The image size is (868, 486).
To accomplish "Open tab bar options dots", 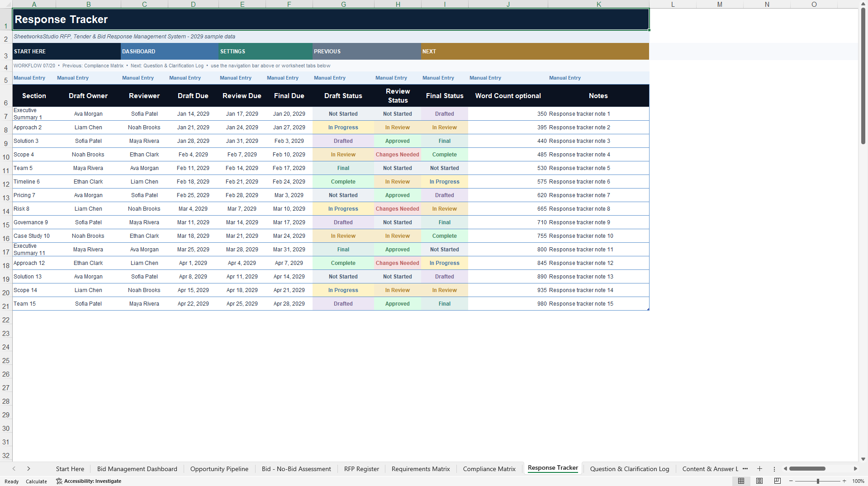I will pyautogui.click(x=774, y=469).
